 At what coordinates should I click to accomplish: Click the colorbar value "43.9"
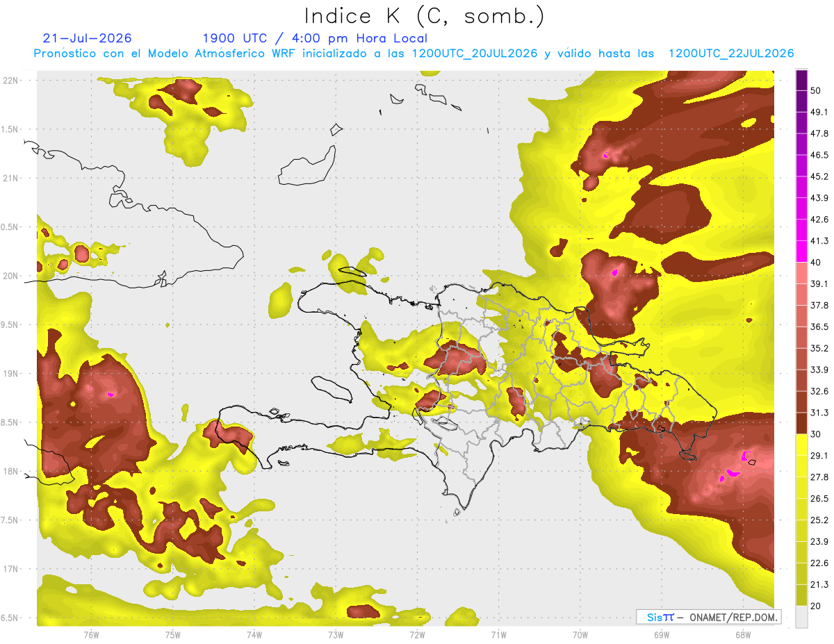(819, 198)
